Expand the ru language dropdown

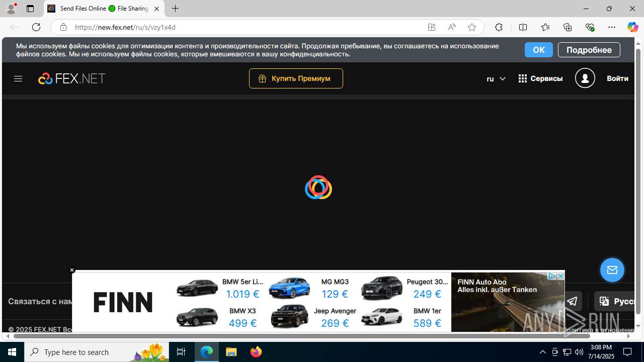point(496,78)
